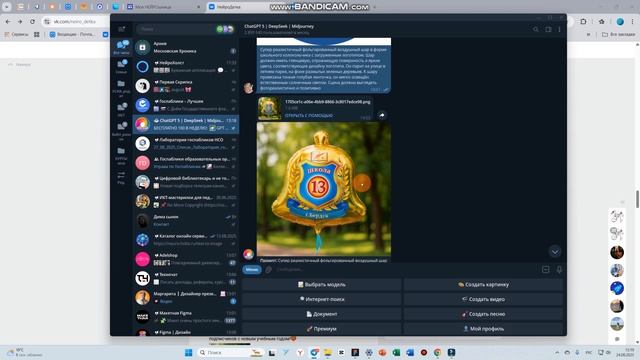Open Цифровой библиотекарь chat

pyautogui.click(x=186, y=182)
